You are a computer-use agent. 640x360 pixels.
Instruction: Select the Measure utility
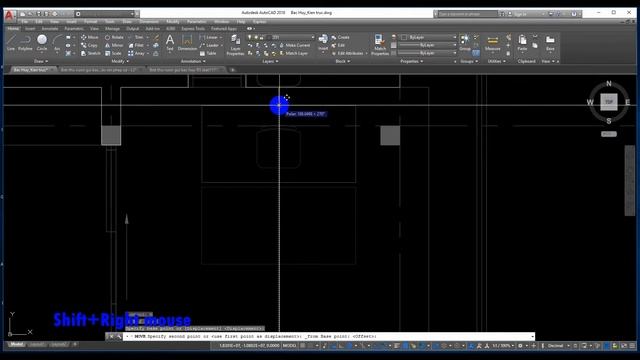(493, 43)
